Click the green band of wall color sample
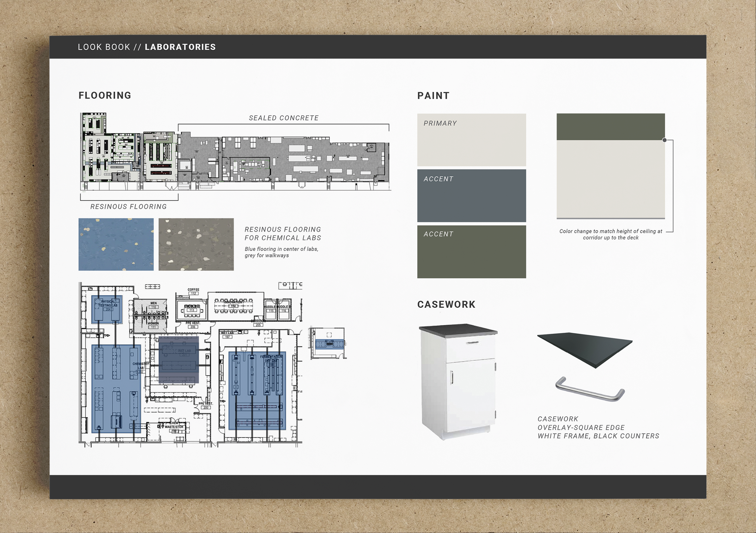Screen dimensions: 756x533 click(611, 127)
